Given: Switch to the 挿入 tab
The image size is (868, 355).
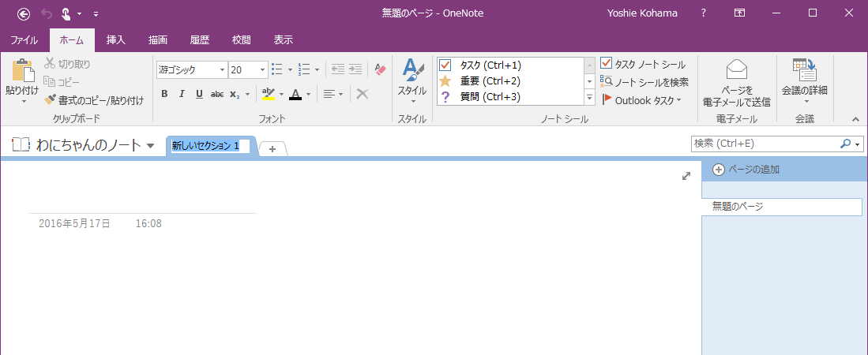Looking at the screenshot, I should pos(116,40).
